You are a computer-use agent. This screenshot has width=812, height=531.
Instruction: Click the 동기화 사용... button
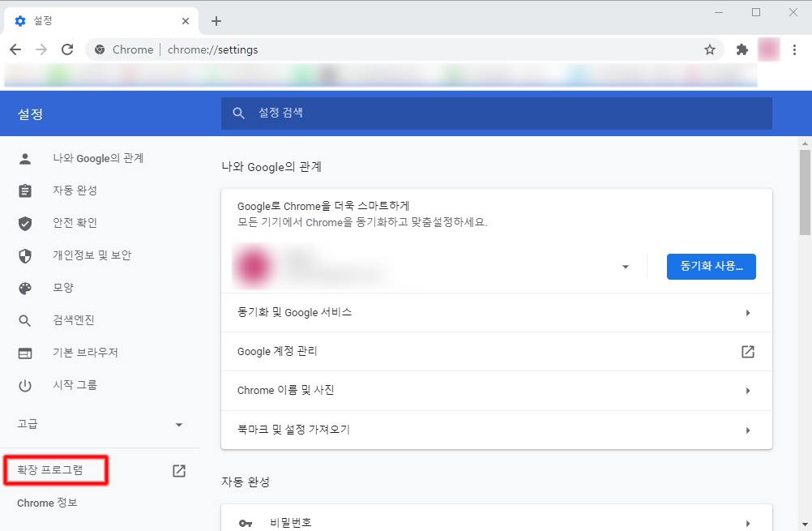click(x=711, y=266)
